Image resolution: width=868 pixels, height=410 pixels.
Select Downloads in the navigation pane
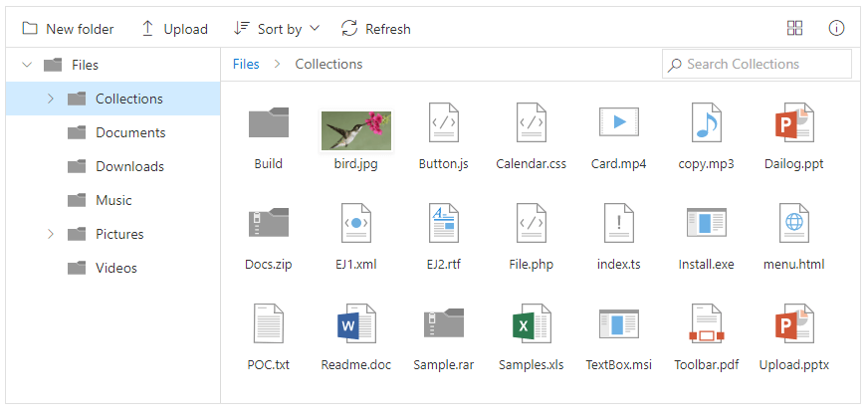[x=129, y=166]
